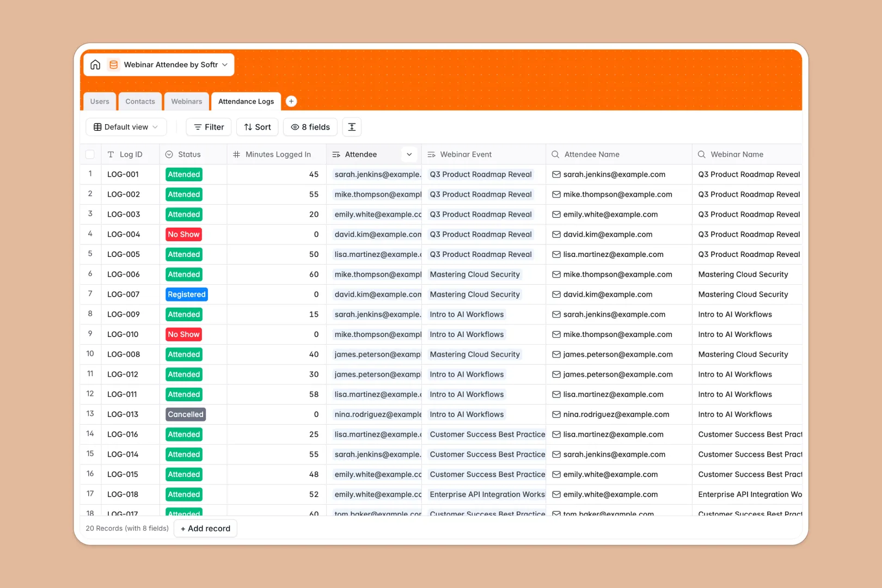
Task: Add a new table with the plus button
Action: pos(291,101)
